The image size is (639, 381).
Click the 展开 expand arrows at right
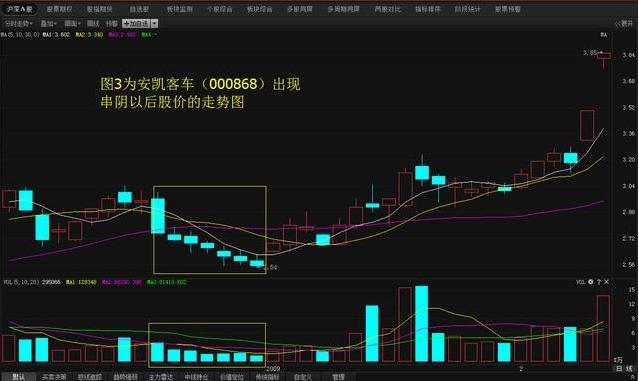(624, 24)
